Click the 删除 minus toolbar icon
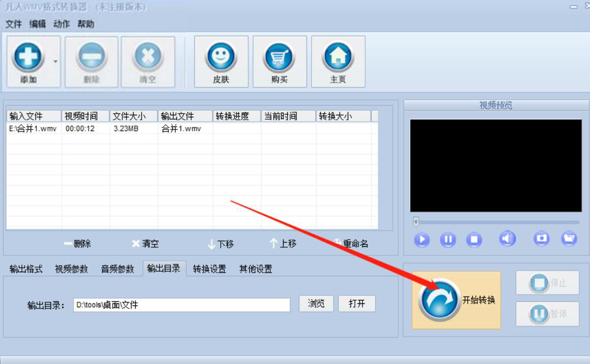The image size is (590, 364). (91, 57)
